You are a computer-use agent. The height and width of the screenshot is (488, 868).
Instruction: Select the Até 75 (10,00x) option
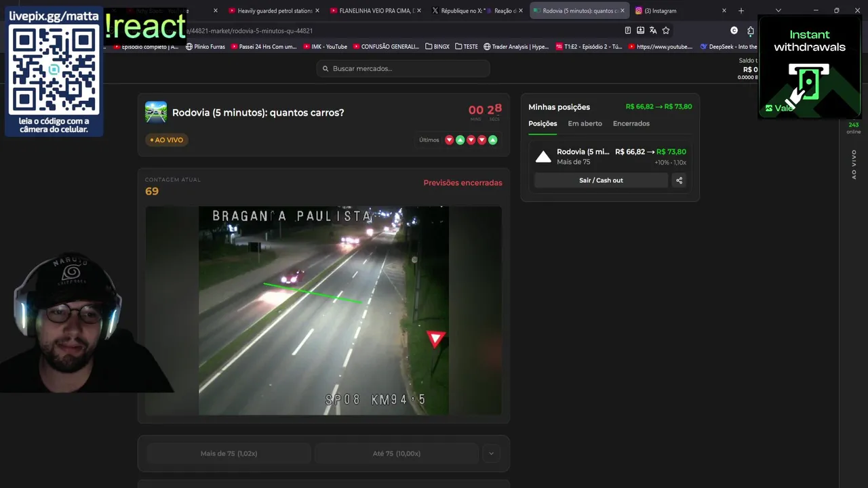397,453
